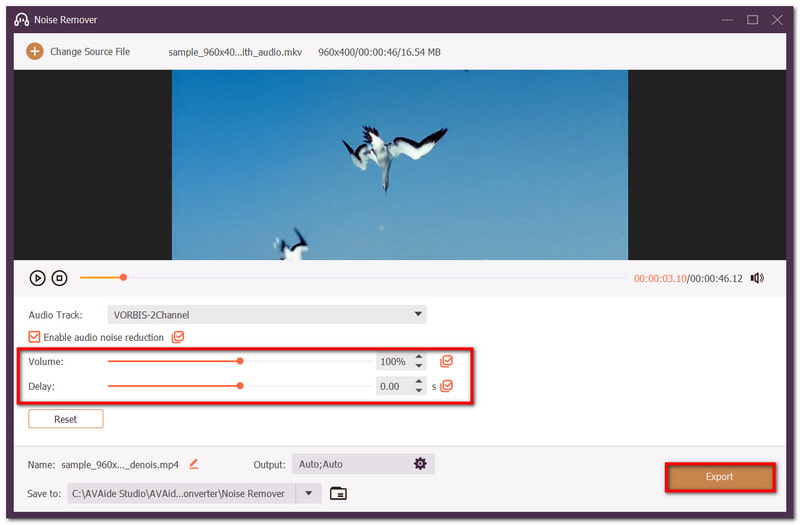Click the Noise Remover headphones icon
The image size is (800, 525).
(21, 20)
